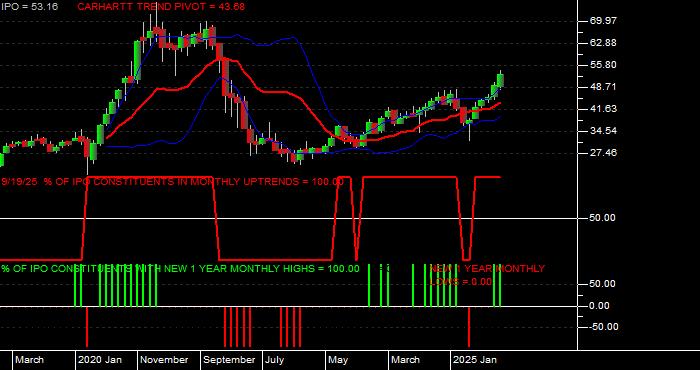
Task: Click the July date marker
Action: click(275, 360)
